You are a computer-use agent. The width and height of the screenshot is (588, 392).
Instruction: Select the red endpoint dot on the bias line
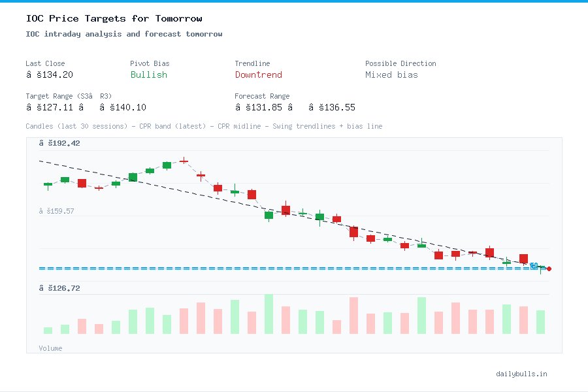coord(549,269)
